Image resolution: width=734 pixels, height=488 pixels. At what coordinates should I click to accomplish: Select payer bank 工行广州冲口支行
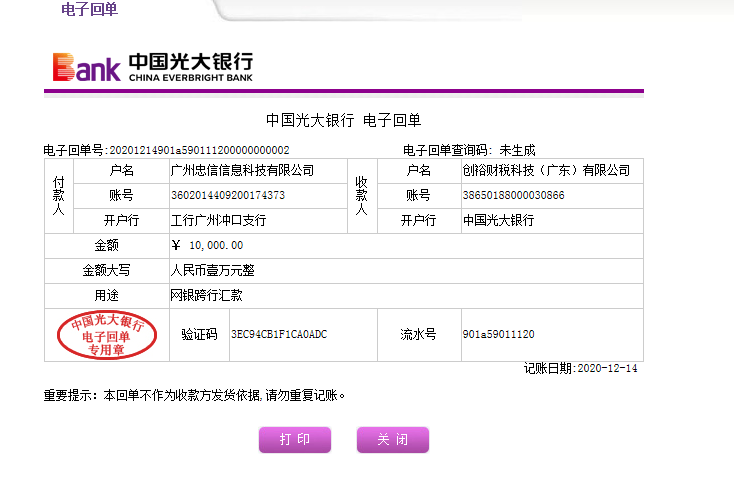[218, 220]
